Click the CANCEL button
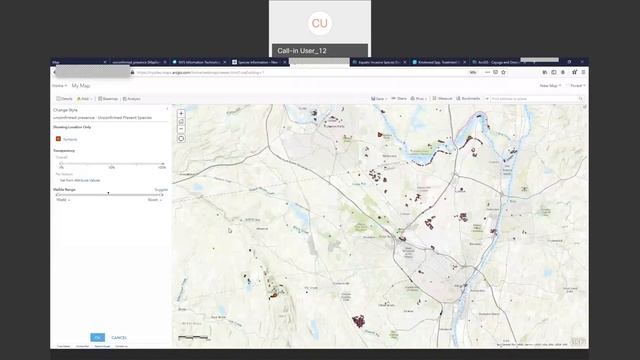Viewport: 640px width, 360px height. tap(119, 338)
